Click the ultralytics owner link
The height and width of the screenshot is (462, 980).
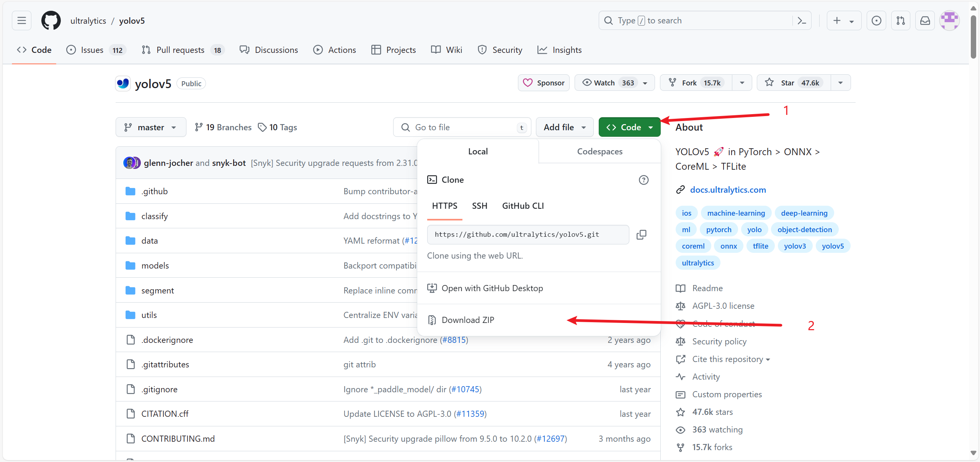tap(88, 21)
